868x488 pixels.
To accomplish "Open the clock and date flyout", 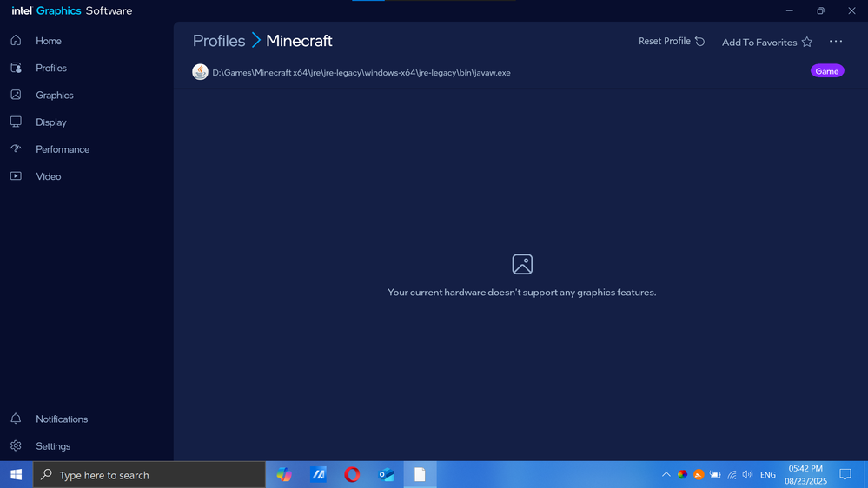I will tap(805, 475).
